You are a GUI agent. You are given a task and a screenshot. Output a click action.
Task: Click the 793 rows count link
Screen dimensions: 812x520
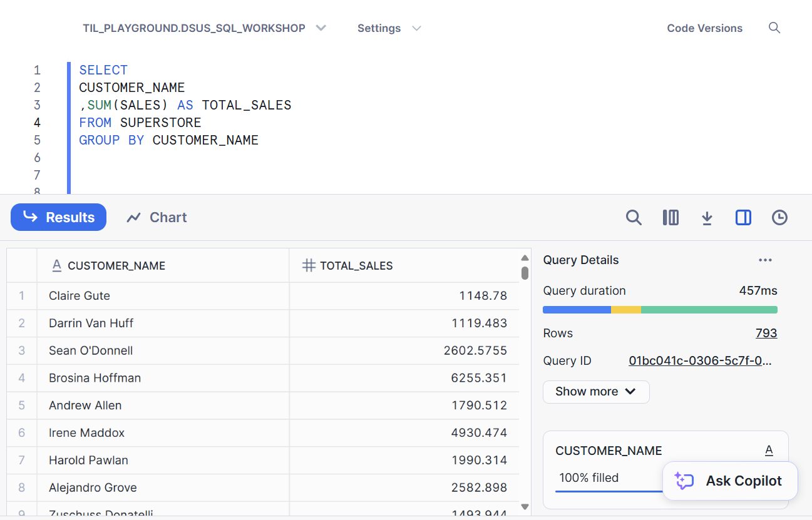766,334
